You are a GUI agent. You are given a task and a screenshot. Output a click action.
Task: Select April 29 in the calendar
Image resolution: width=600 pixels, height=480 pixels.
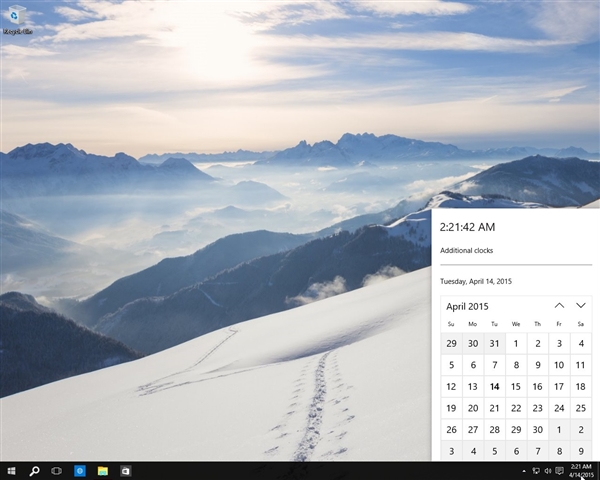[x=516, y=429]
